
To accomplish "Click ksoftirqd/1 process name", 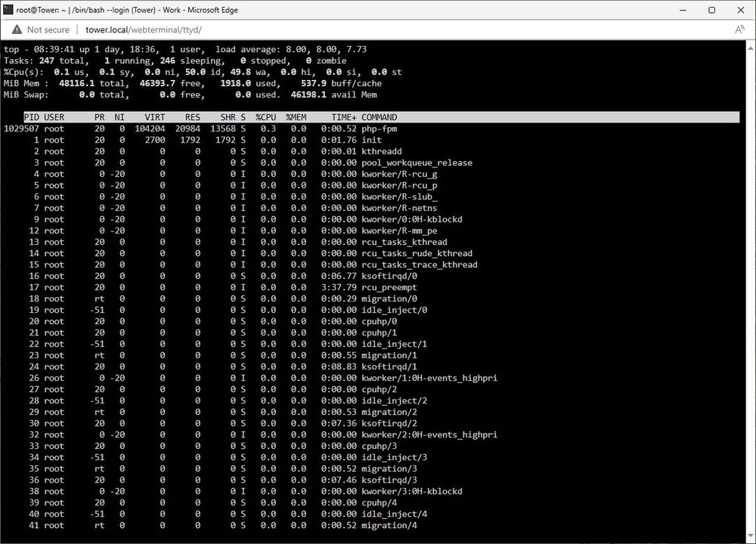I will point(389,366).
